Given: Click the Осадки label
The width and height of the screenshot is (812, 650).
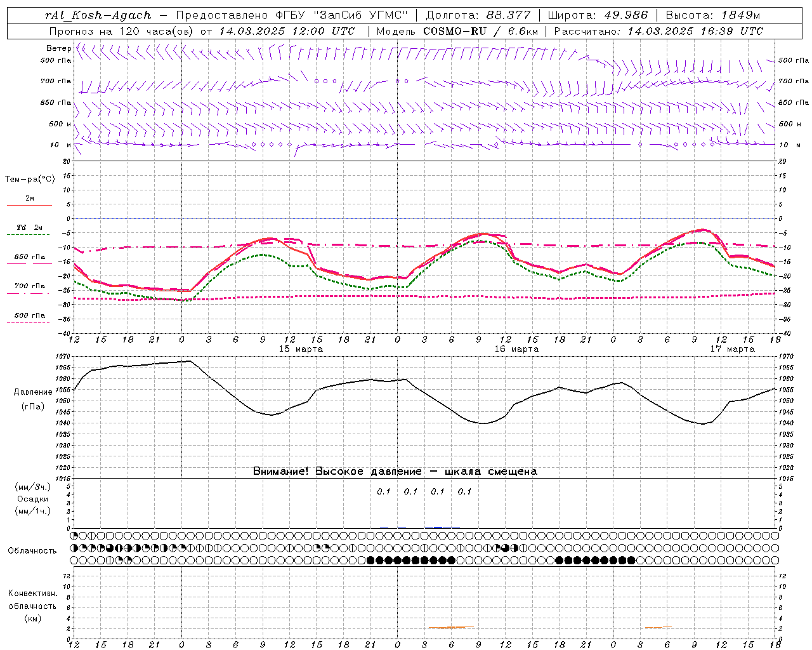Looking at the screenshot, I should [33, 499].
